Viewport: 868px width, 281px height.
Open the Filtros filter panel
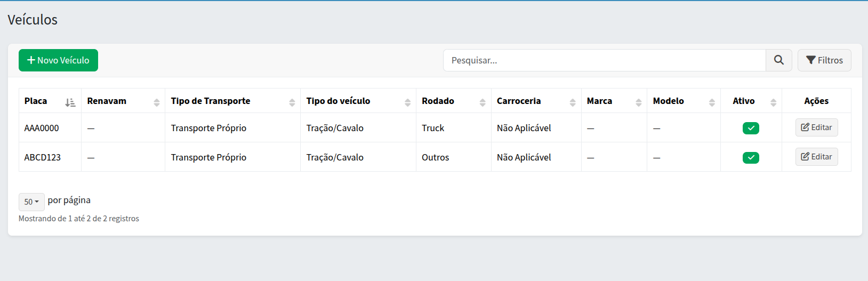pyautogui.click(x=824, y=60)
